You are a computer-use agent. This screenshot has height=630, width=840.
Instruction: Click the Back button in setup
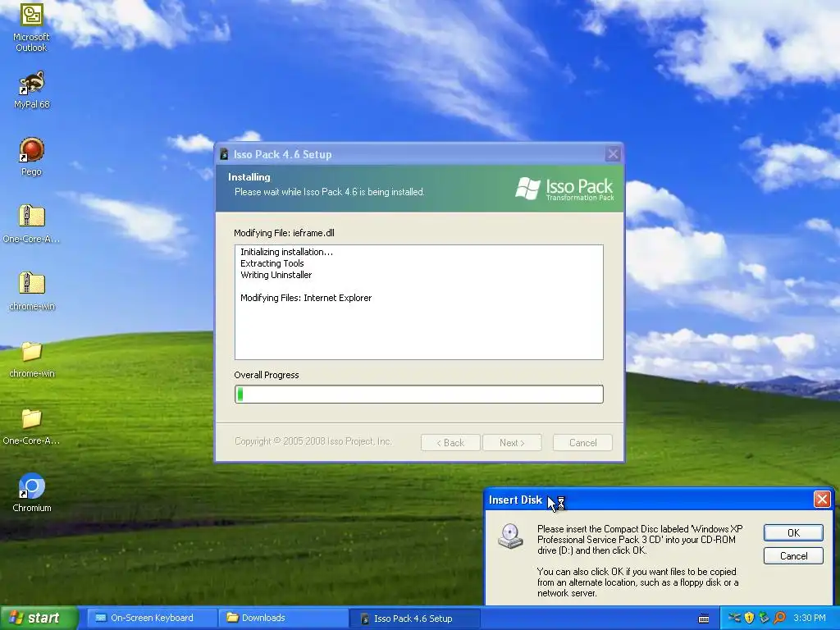[450, 442]
